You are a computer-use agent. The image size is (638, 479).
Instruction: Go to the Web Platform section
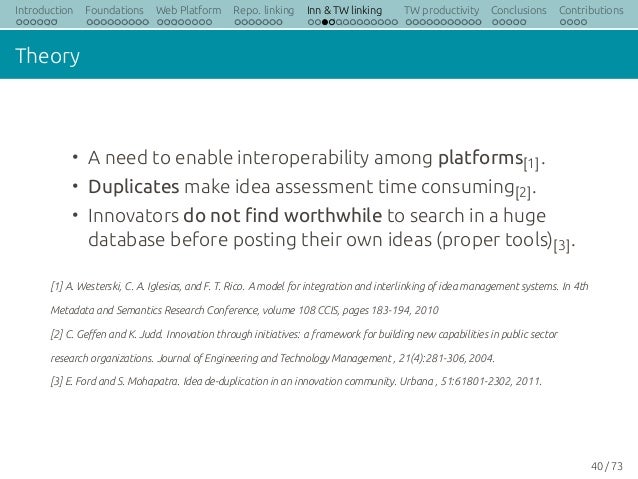point(188,10)
